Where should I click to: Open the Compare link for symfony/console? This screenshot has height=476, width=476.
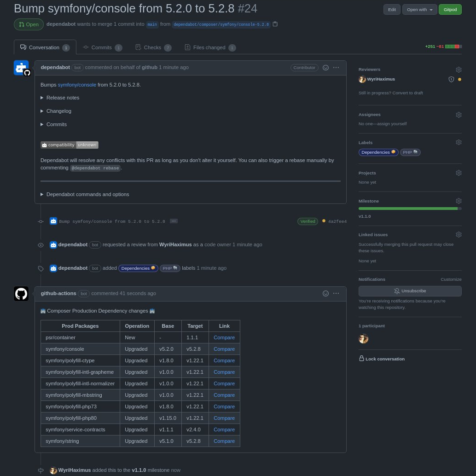[x=224, y=349]
